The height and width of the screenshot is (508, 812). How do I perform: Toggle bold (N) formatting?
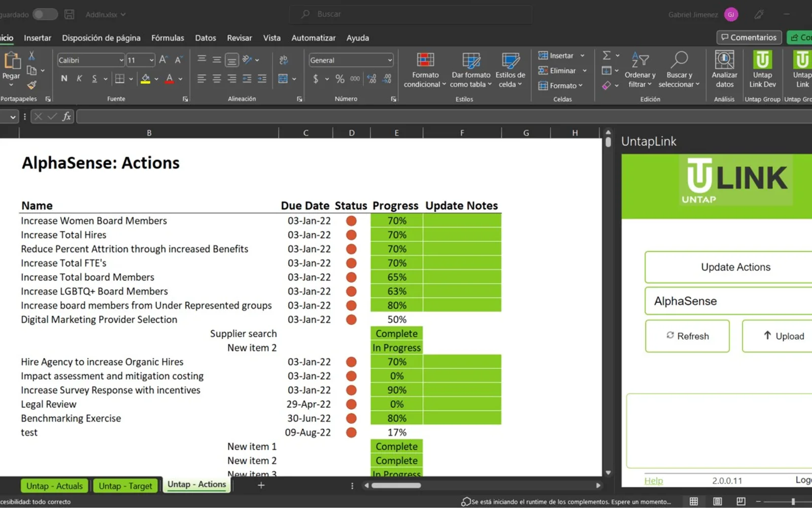[64, 78]
